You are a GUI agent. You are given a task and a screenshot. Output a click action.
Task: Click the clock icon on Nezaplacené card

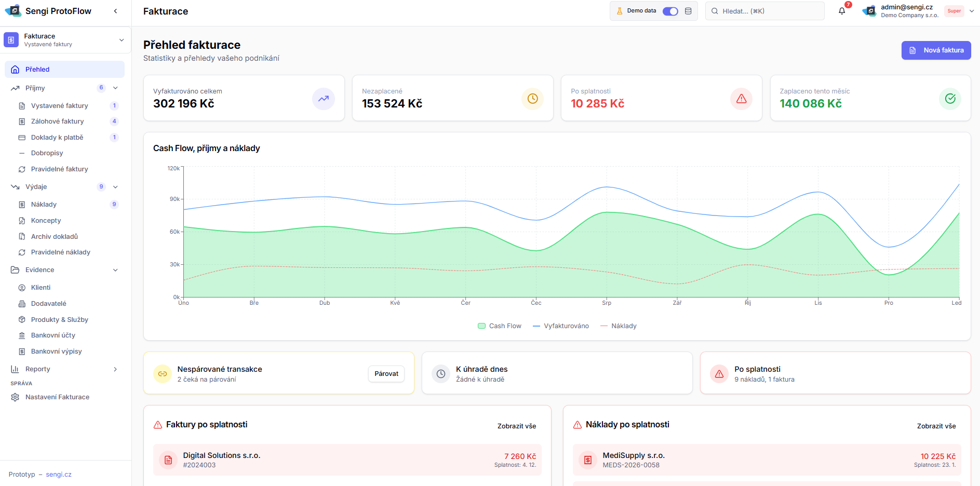click(532, 99)
